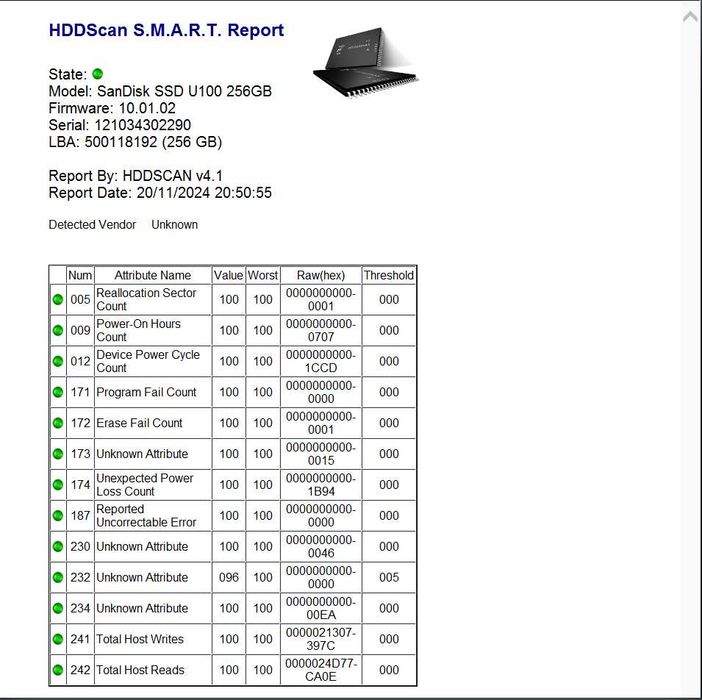Click the Num cell 241
This screenshot has width=702, height=700.
point(80,639)
